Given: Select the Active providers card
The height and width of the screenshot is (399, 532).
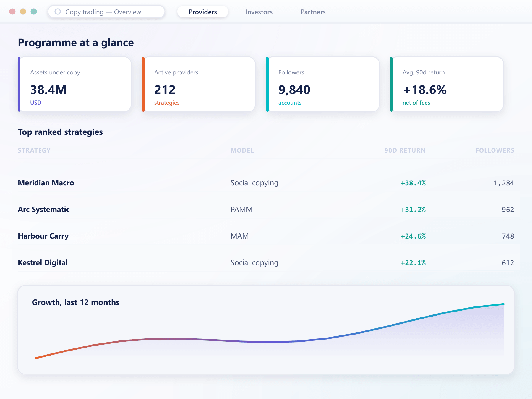Looking at the screenshot, I should (x=199, y=84).
